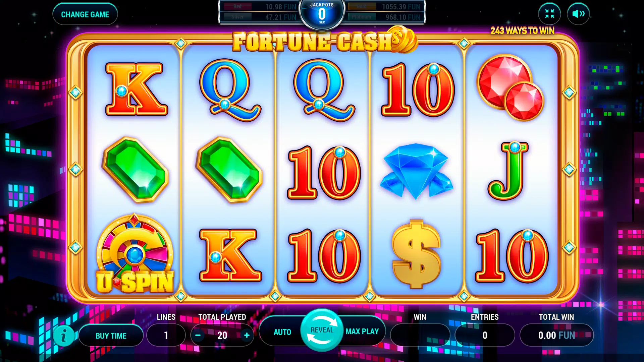The width and height of the screenshot is (644, 362).
Task: Toggle AUTO play mode
Action: 282,332
